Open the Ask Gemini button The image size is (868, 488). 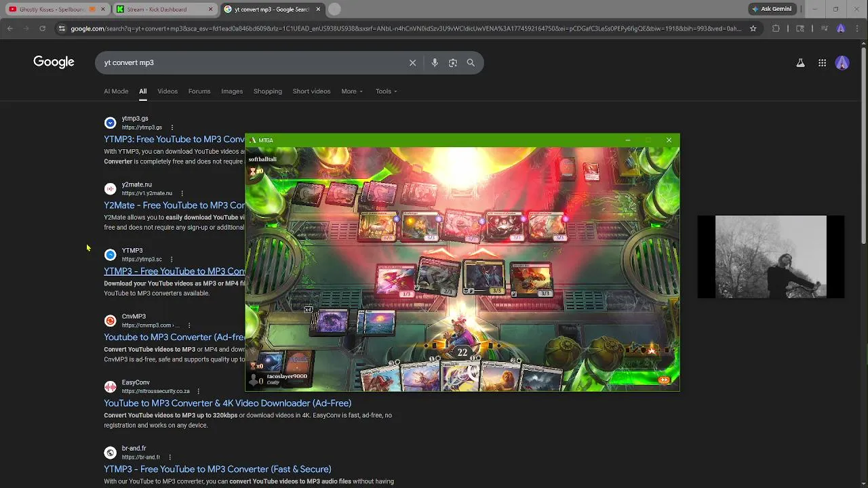click(772, 9)
